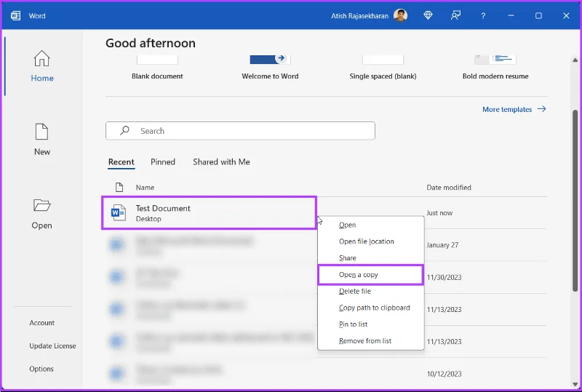Screen dimensions: 582x392
Task: Open the Test Document recent file
Action: [x=209, y=213]
